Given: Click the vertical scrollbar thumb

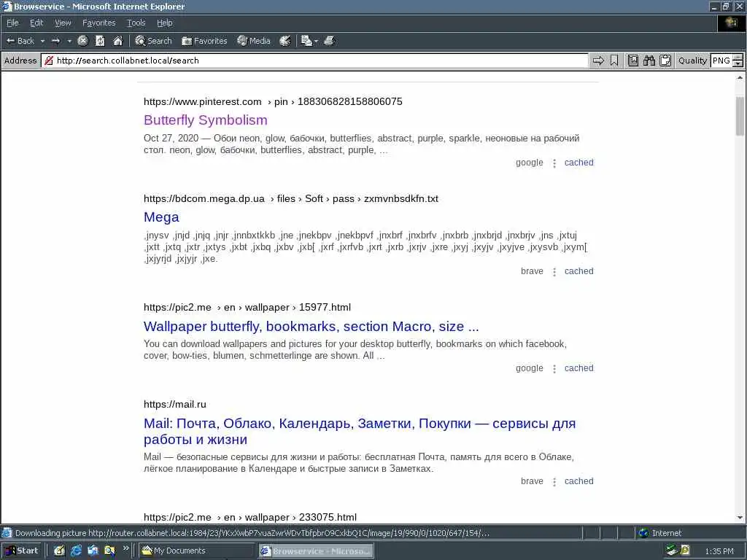Looking at the screenshot, I should 740,116.
